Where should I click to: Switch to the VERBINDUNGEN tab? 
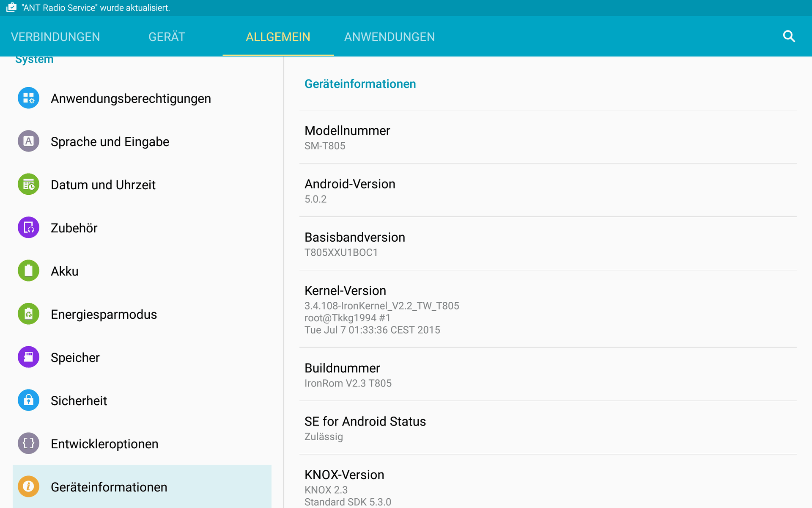pyautogui.click(x=55, y=37)
